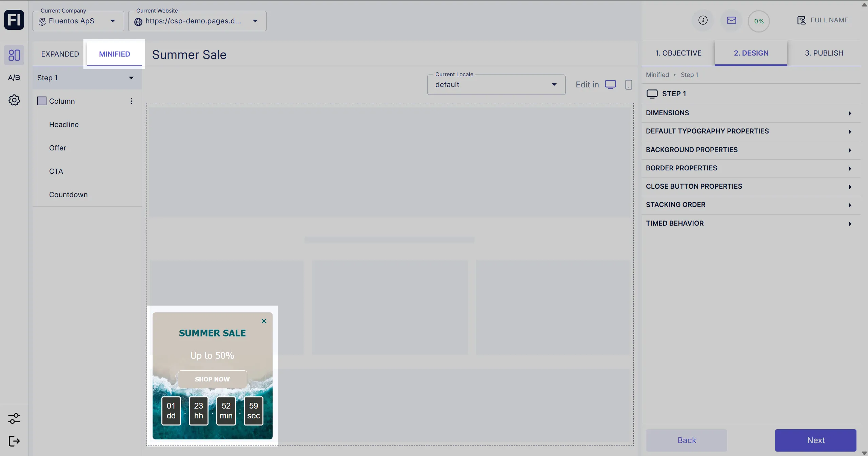Open the Current Locale dropdown
This screenshot has width=868, height=456.
[496, 85]
